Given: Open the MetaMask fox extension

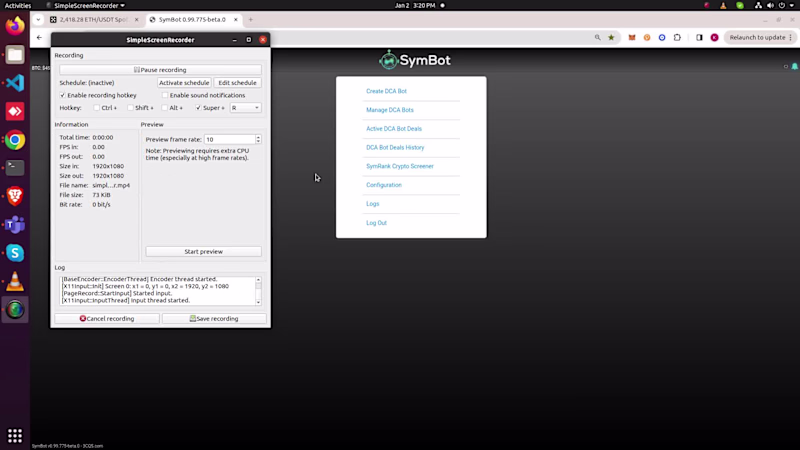Looking at the screenshot, I should [632, 37].
